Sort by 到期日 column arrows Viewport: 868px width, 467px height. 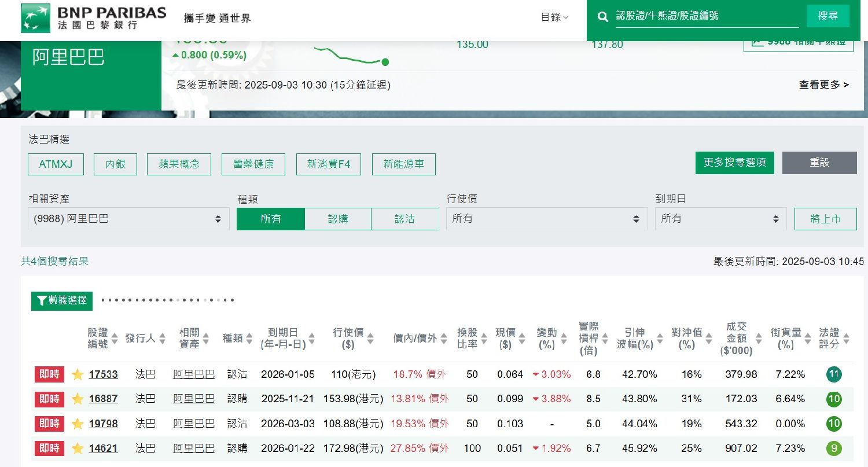point(312,339)
